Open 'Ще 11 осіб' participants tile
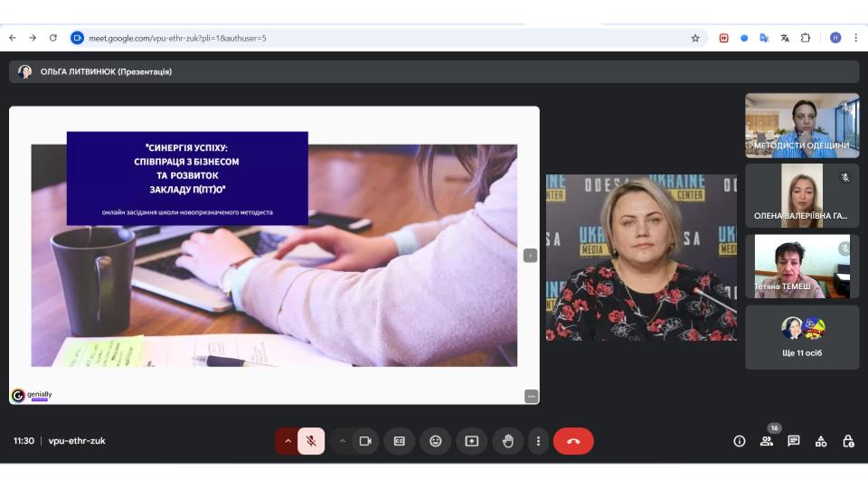The width and height of the screenshot is (868, 488). pos(802,337)
